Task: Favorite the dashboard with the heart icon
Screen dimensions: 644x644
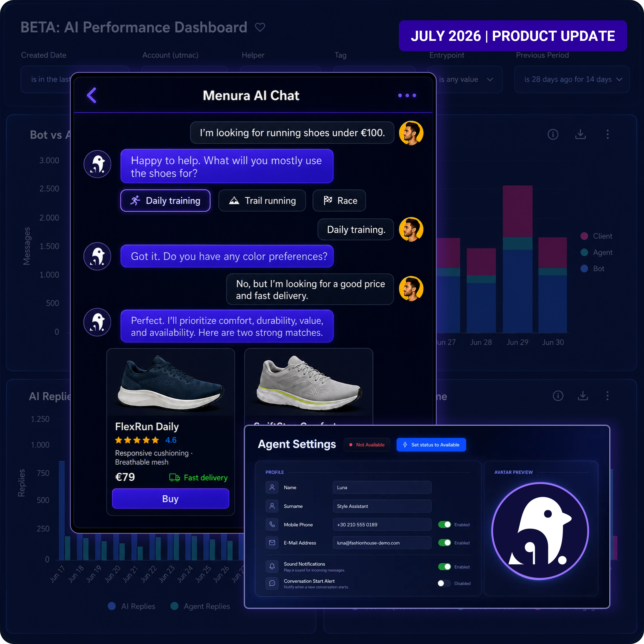Action: click(260, 27)
